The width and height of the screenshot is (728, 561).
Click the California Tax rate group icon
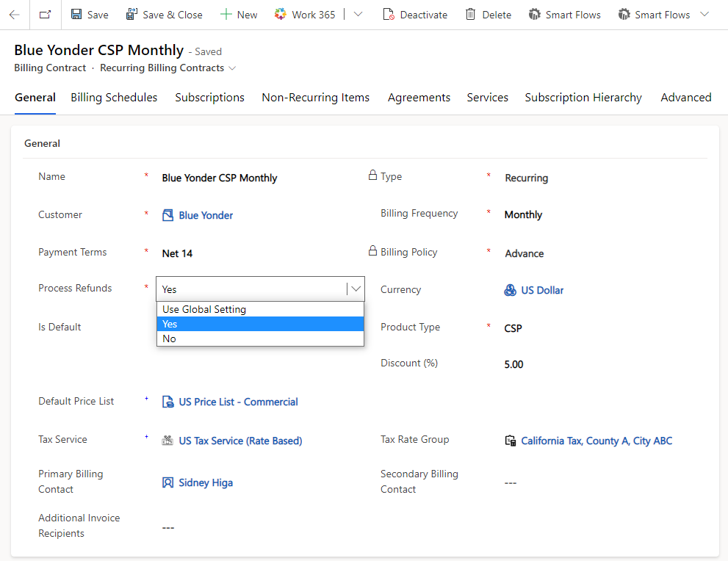pyautogui.click(x=511, y=441)
